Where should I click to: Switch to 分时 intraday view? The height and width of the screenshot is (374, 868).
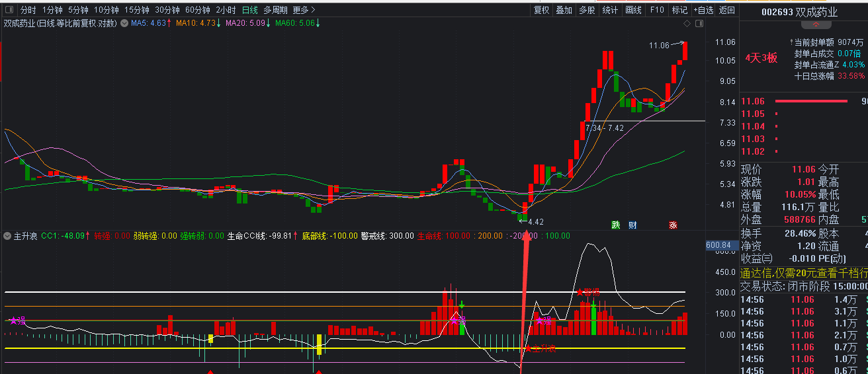(28, 10)
